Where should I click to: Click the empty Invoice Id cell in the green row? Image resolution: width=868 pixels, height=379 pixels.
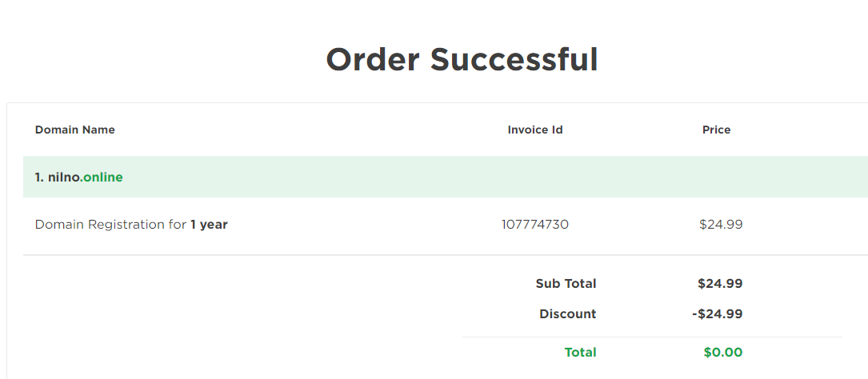[535, 177]
